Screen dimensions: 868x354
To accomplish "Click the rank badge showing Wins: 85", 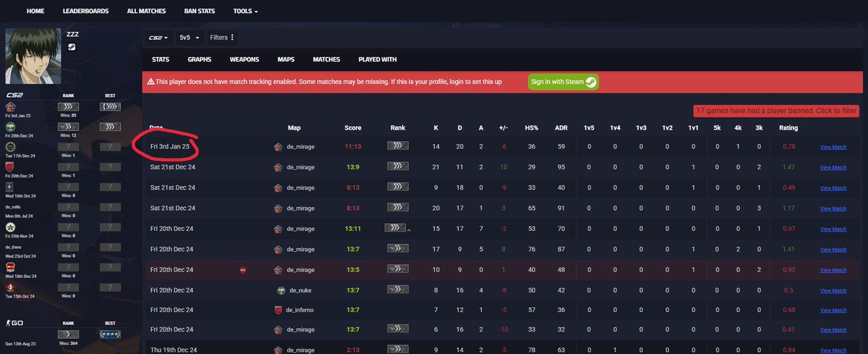I will click(69, 106).
